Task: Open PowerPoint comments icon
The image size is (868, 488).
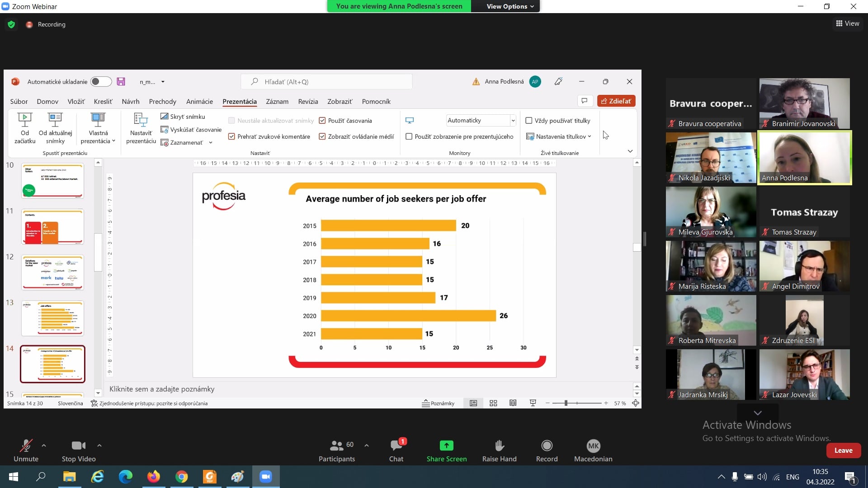Action: coord(585,101)
